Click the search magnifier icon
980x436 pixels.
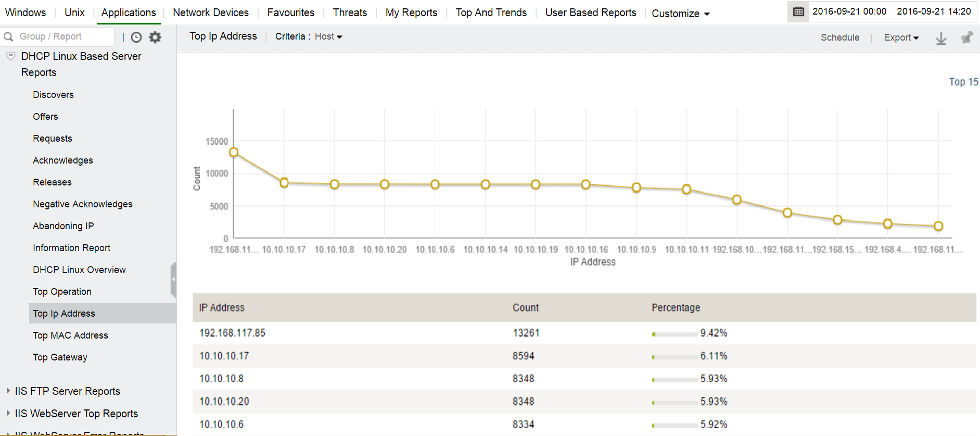click(8, 36)
